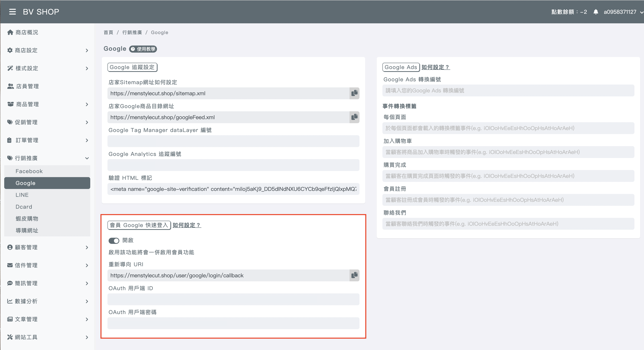
Task: Click the 數據分析 chart icon
Action: click(10, 301)
